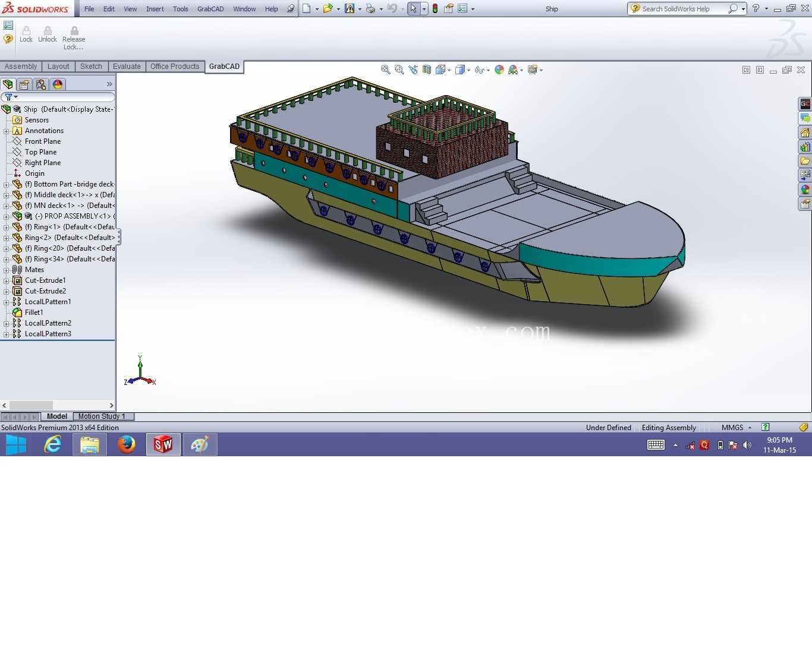812x663 pixels.
Task: Select the Section View icon
Action: pyautogui.click(x=427, y=70)
